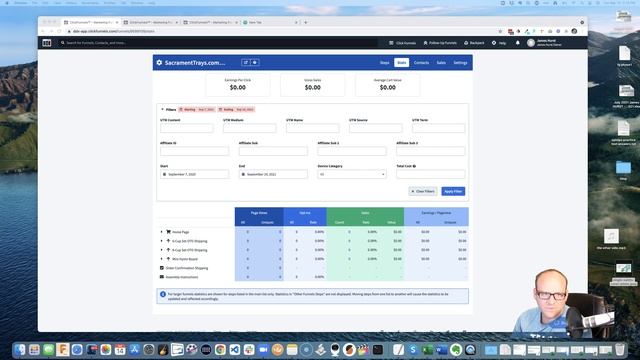Click the Order Confirmation Shipping step icon
The image size is (640, 360).
[x=162, y=268]
